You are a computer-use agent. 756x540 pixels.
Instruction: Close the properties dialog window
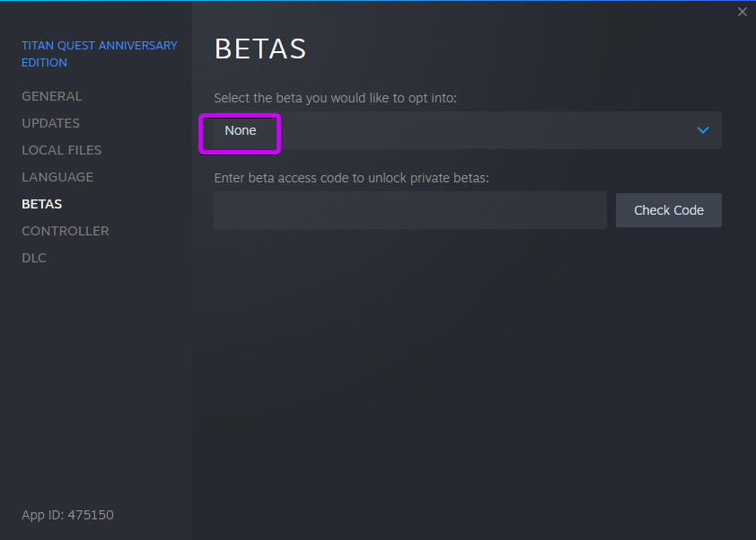point(742,12)
